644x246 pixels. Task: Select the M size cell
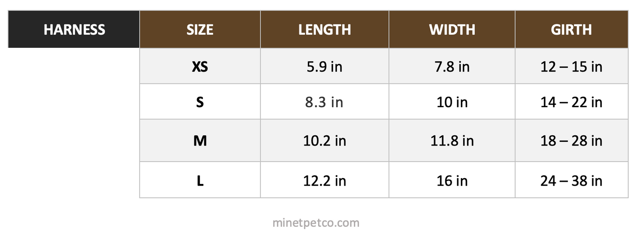200,141
